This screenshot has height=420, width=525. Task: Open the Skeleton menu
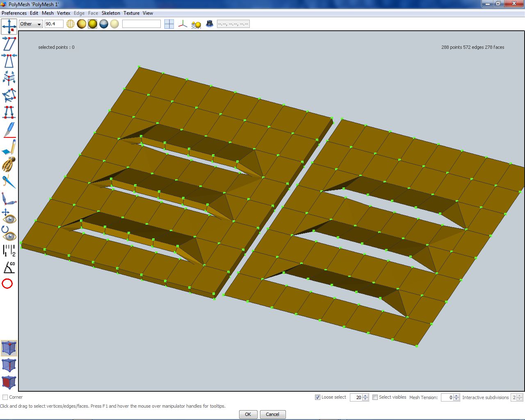click(x=111, y=13)
